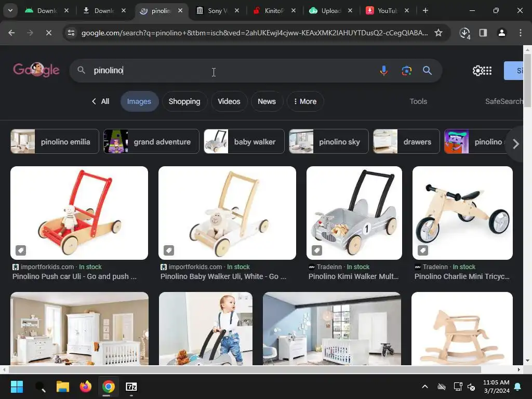
Task: Open the SafeSearch setting dropdown
Action: pos(504,101)
